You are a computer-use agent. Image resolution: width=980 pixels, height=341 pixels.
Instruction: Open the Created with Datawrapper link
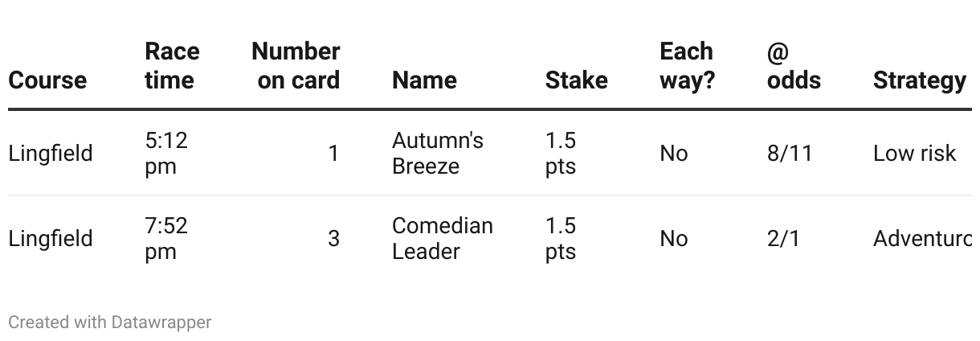(110, 323)
